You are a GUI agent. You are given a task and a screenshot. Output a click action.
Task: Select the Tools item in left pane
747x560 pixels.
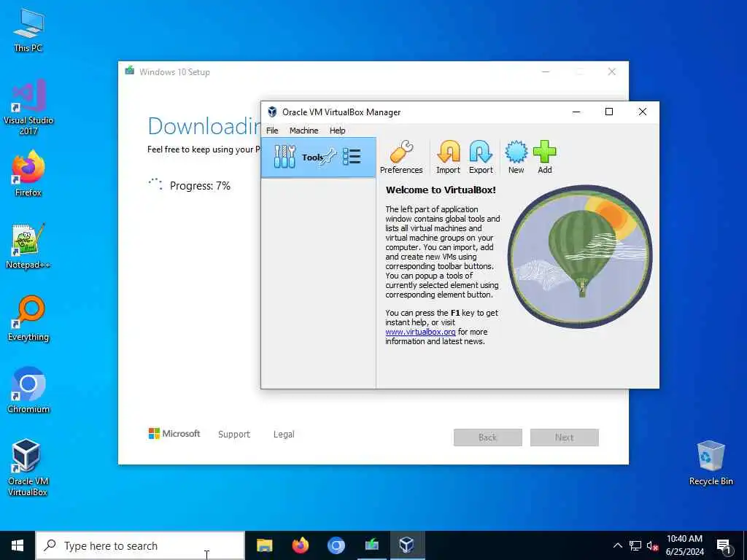tap(318, 157)
